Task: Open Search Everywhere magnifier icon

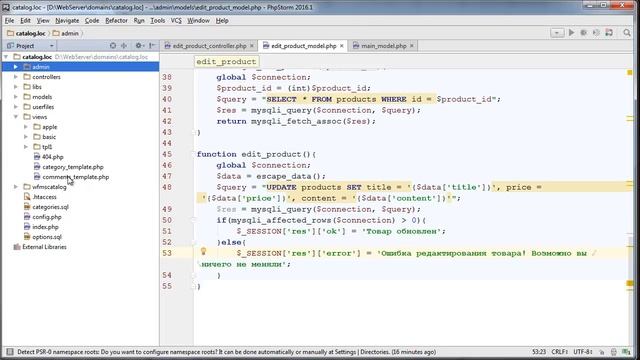Action: point(627,33)
